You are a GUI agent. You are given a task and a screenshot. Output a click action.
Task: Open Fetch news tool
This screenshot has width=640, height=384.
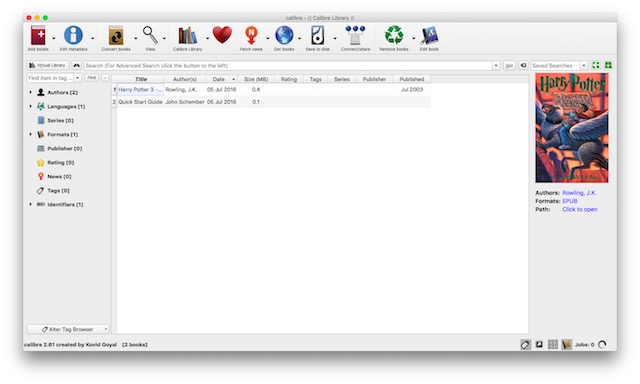[251, 36]
